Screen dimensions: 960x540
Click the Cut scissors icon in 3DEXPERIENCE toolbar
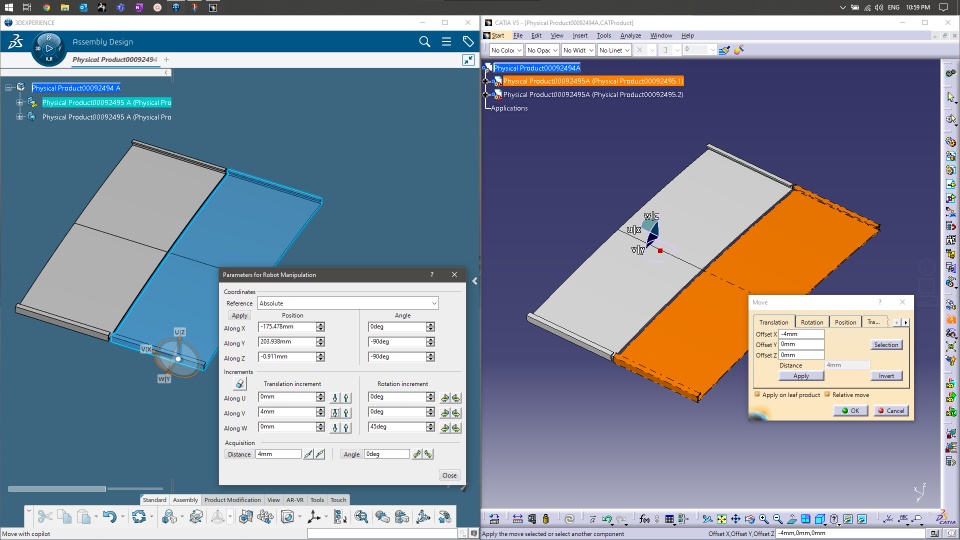pyautogui.click(x=44, y=517)
